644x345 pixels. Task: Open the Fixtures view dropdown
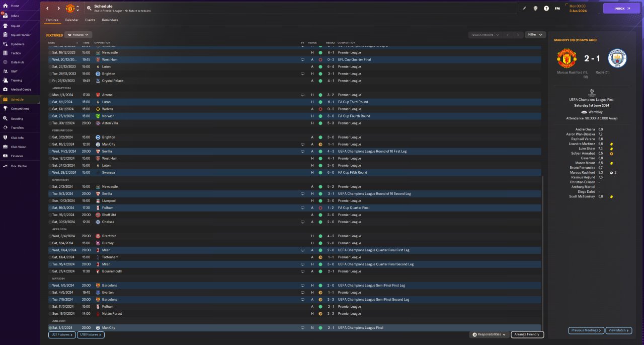78,35
